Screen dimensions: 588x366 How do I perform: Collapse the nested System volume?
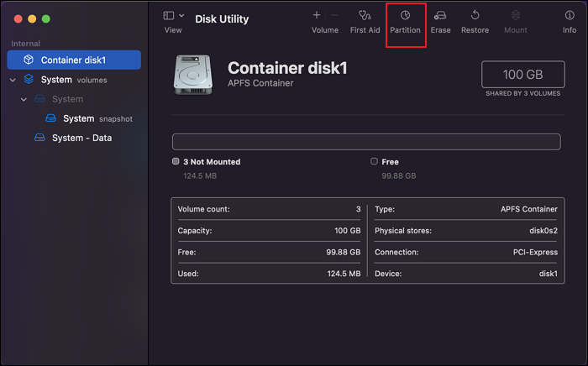tap(24, 99)
